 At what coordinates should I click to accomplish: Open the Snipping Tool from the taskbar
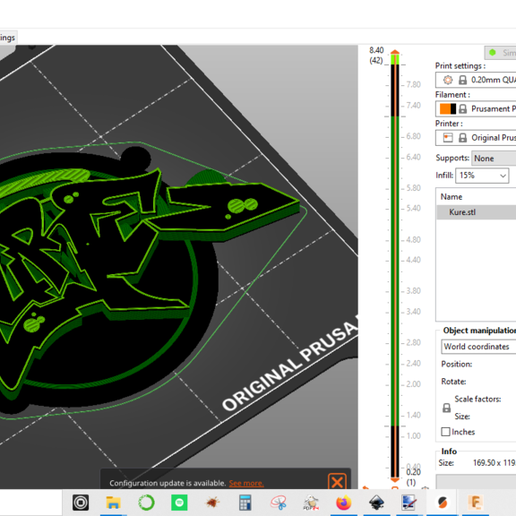coord(278,502)
